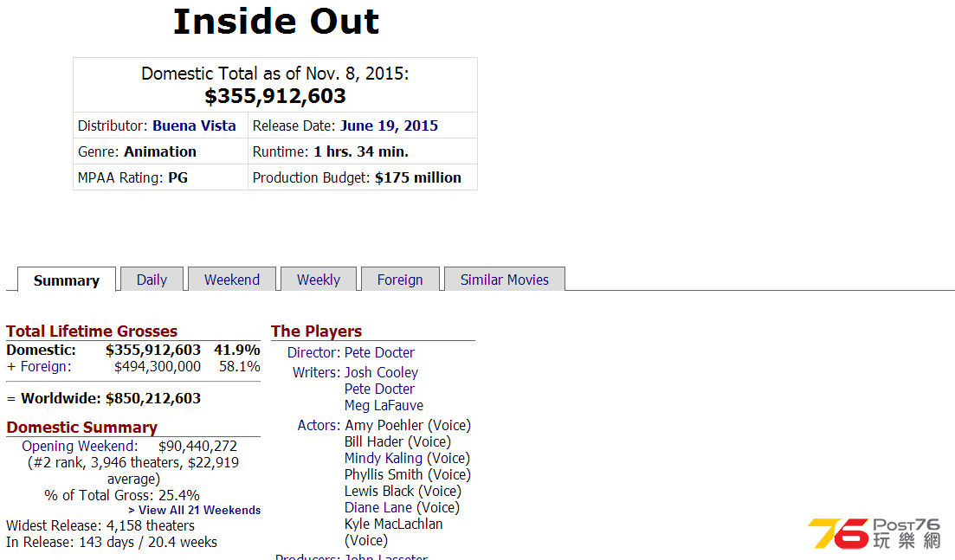This screenshot has height=560, width=955.
Task: Click the Post76 logo watermark
Action: (x=873, y=533)
